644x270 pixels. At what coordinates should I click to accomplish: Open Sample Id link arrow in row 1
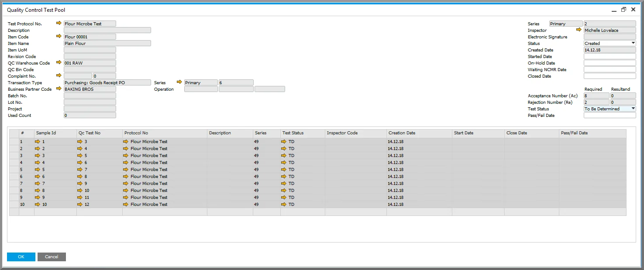(38, 142)
